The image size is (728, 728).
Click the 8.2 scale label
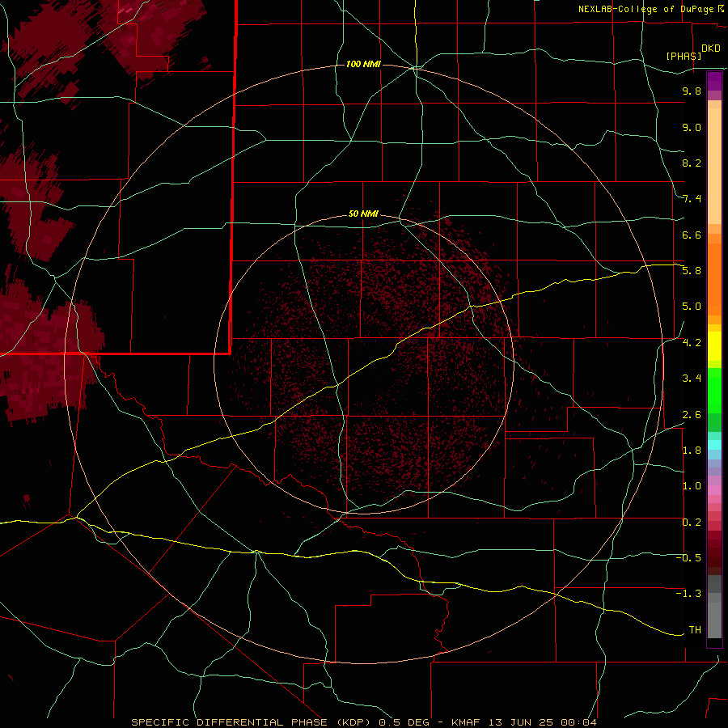click(x=692, y=163)
